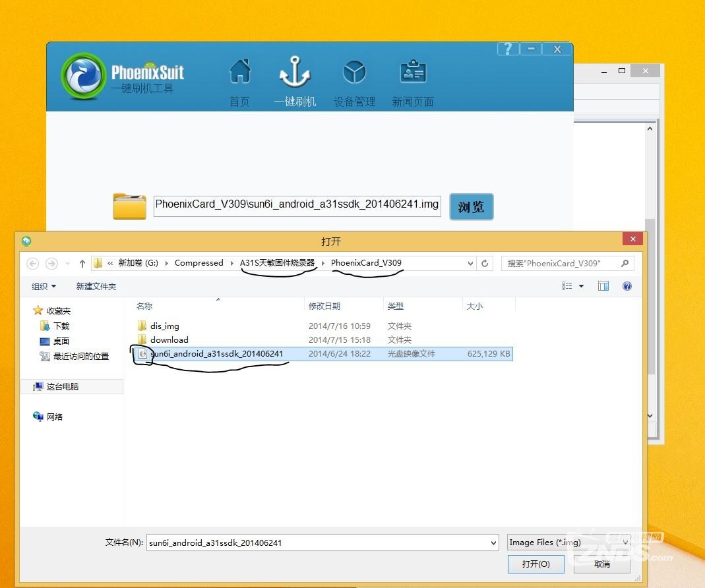
Task: Expand the filename combo dropdown arrow
Action: (493, 543)
